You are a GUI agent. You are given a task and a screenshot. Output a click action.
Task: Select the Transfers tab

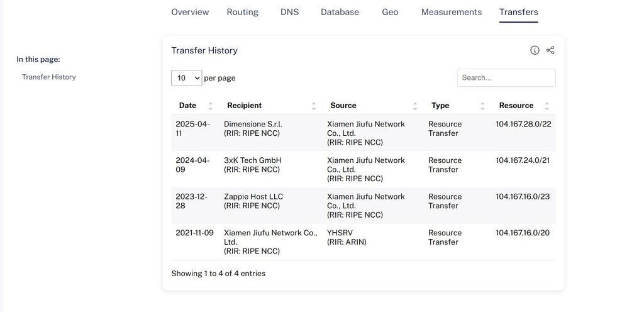click(x=518, y=12)
